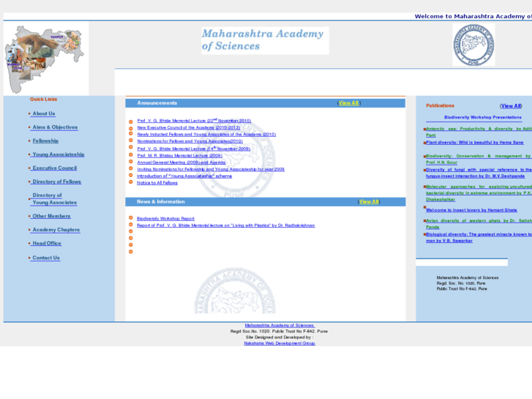Click the Regd. Soc. No. 1020, Pune text
The width and height of the screenshot is (532, 399).
[x=461, y=283]
